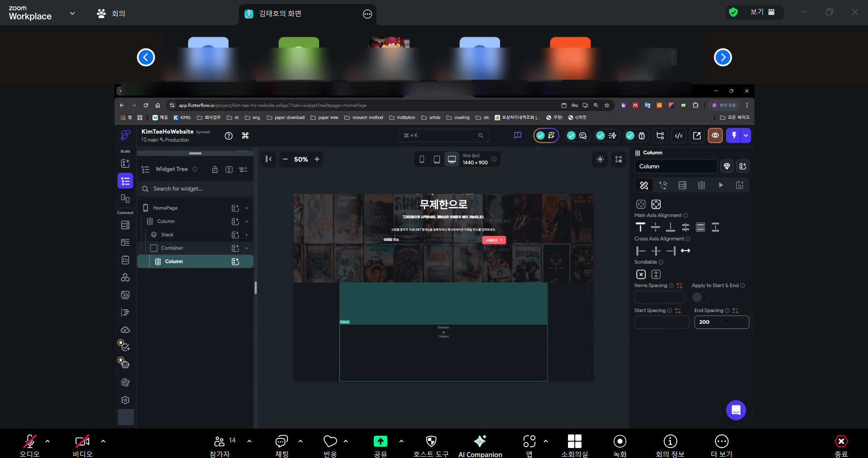Screen dimensions: 868x458
Task: Collapse the left panel with the arrow button
Action: [268, 159]
